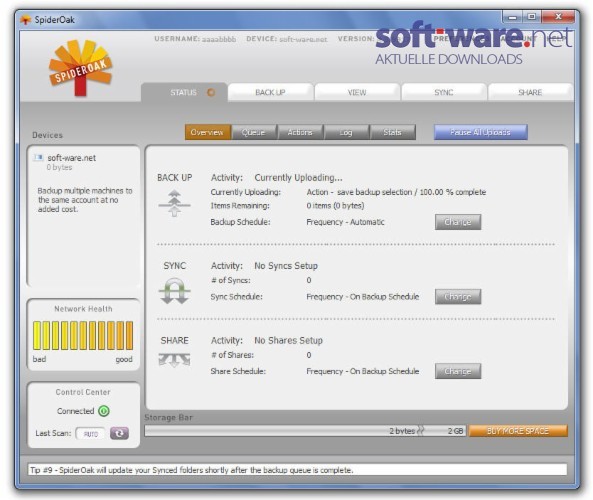Click the SpiderOak logo
Viewport: 593px width, 500px height.
coord(81,68)
